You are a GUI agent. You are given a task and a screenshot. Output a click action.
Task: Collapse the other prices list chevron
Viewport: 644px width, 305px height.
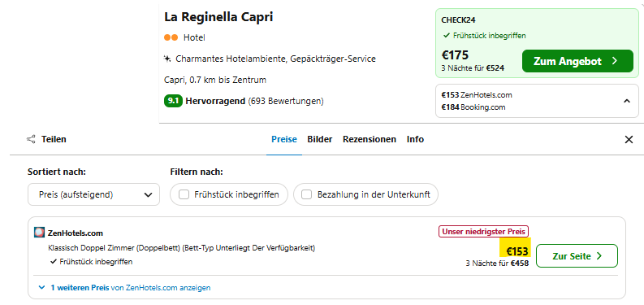(x=627, y=101)
